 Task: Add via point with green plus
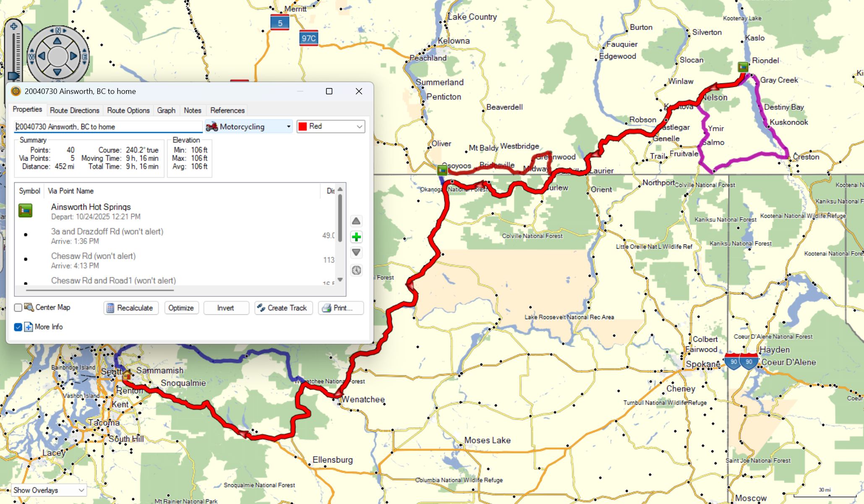pos(356,237)
